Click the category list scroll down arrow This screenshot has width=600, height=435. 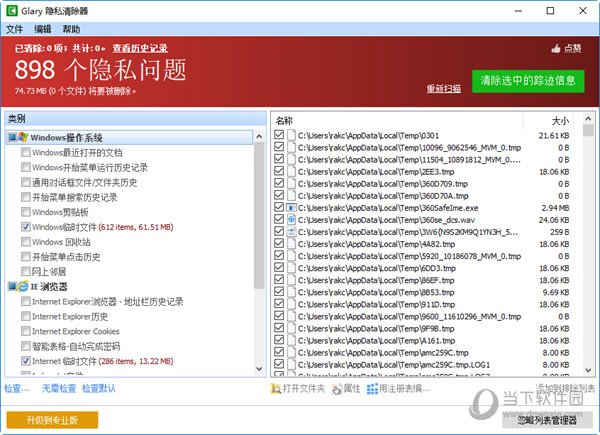point(259,369)
